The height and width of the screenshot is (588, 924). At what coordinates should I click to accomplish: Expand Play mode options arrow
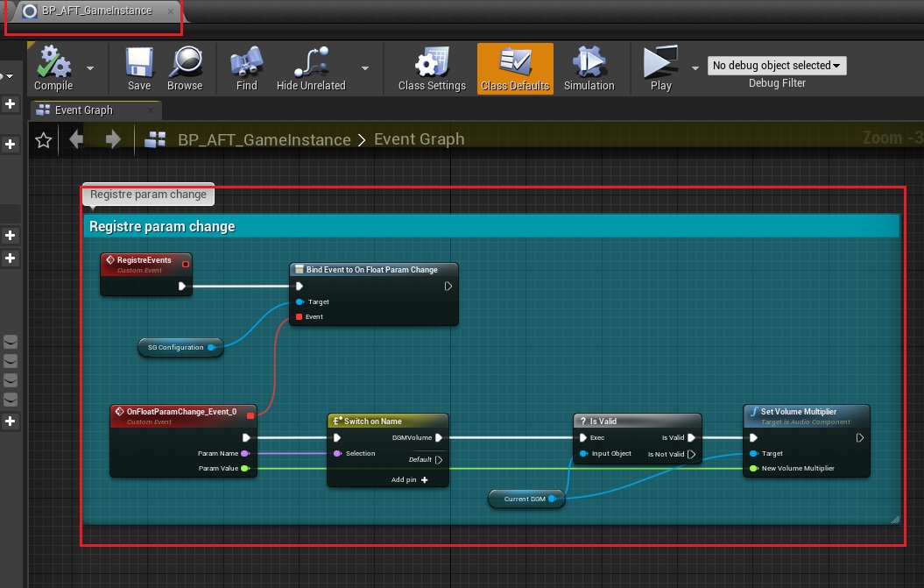coord(695,67)
